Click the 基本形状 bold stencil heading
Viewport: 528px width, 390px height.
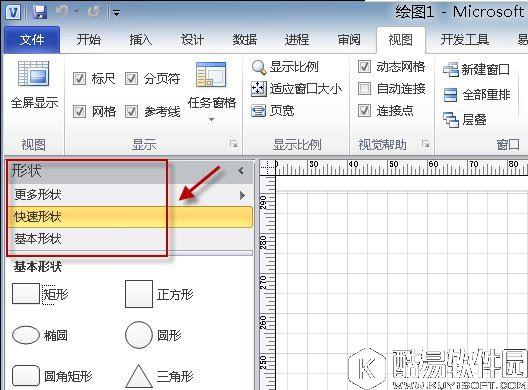[38, 267]
